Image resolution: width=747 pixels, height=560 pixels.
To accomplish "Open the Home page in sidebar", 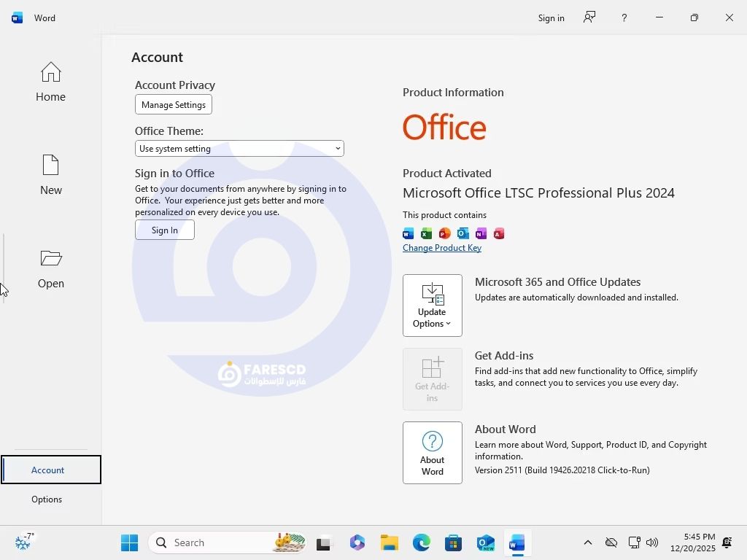I will coord(50,82).
